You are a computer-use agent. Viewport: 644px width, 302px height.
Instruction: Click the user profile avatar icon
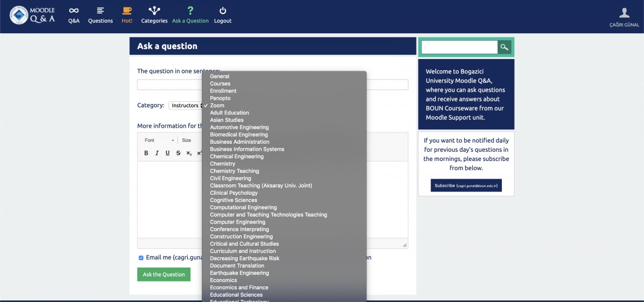[624, 13]
